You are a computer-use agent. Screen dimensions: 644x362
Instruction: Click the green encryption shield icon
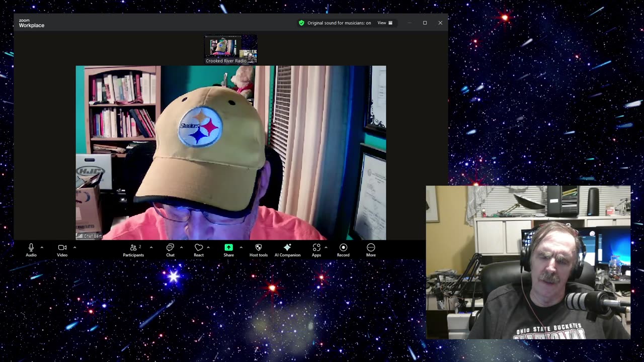click(301, 23)
